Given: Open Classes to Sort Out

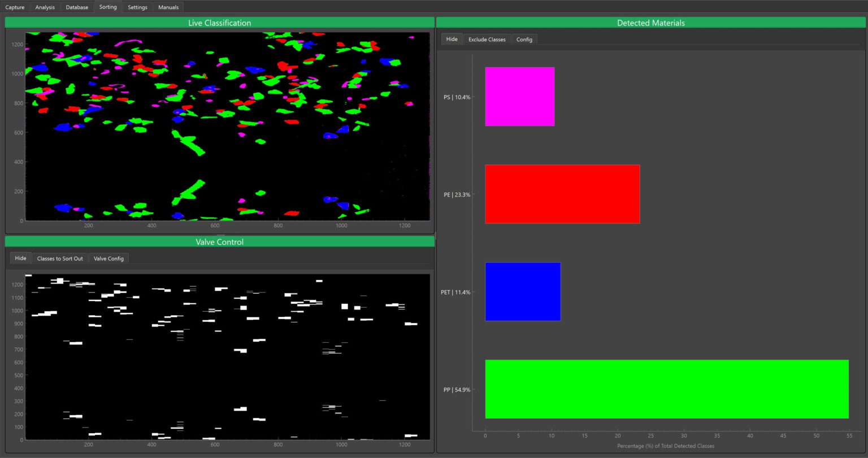Looking at the screenshot, I should tap(60, 258).
